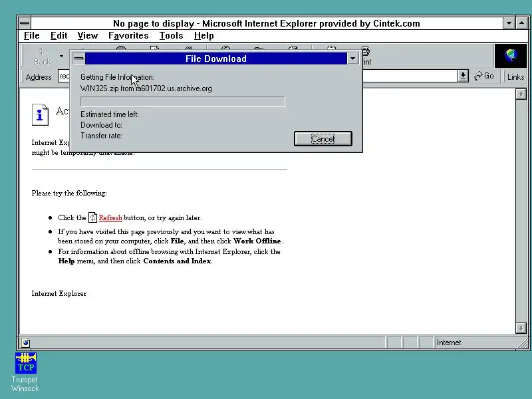
Task: Minimize the Internet Explorer window
Action: pos(509,23)
